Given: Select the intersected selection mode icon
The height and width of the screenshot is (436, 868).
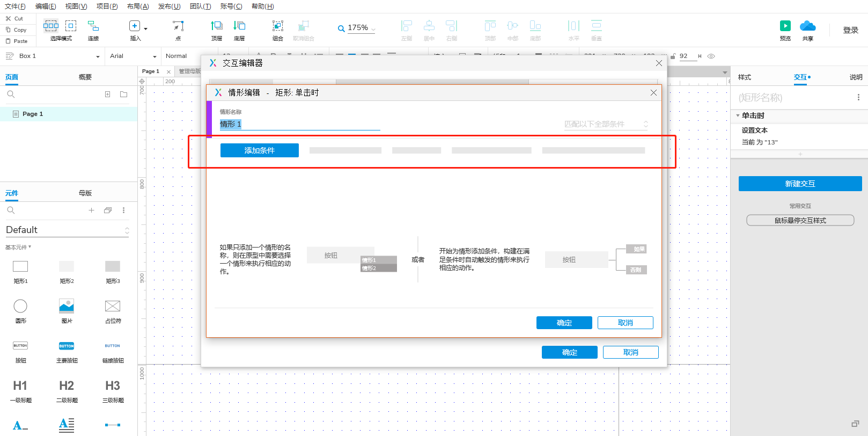Looking at the screenshot, I should click(x=51, y=25).
